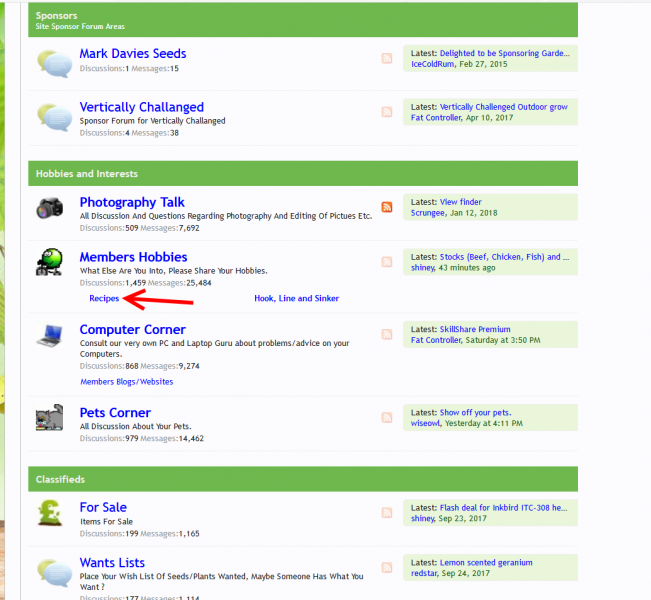The width and height of the screenshot is (651, 600).
Task: Click the pound sign For Sale icon
Action: (51, 513)
